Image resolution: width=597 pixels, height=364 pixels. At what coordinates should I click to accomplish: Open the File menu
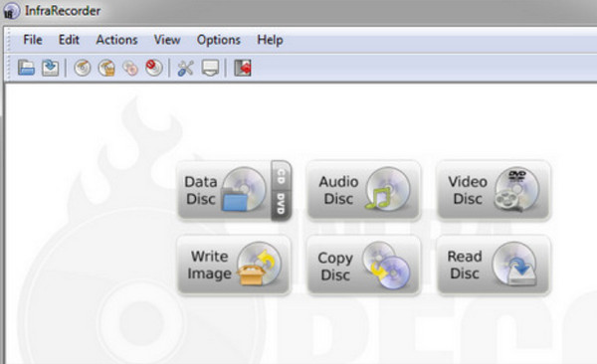(x=33, y=40)
